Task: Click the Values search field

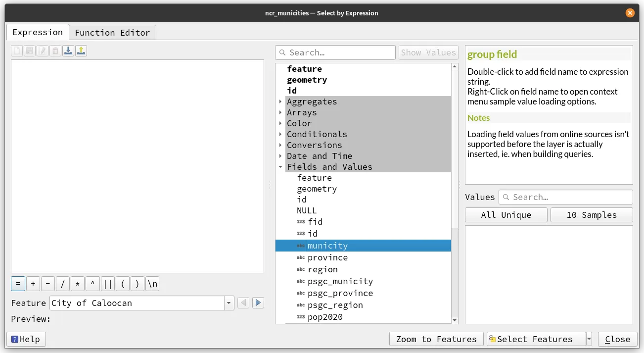Action: (565, 197)
